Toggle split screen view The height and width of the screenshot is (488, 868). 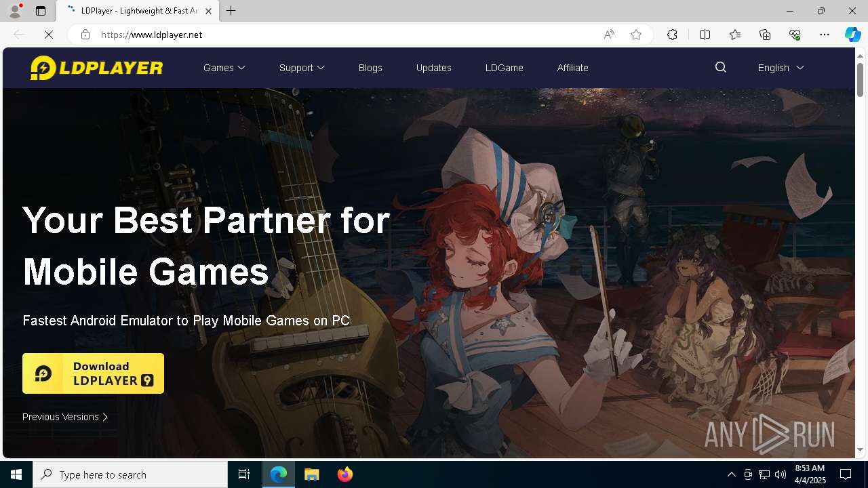(705, 35)
